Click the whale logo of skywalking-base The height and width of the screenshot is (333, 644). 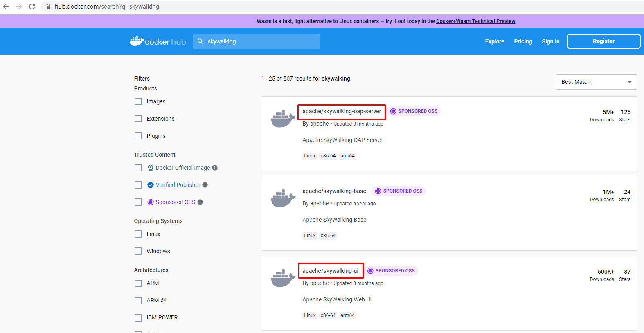click(283, 198)
